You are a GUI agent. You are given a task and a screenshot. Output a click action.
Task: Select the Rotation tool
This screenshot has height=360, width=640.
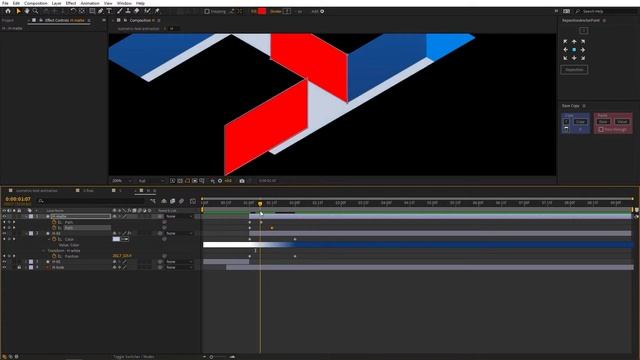(x=73, y=11)
